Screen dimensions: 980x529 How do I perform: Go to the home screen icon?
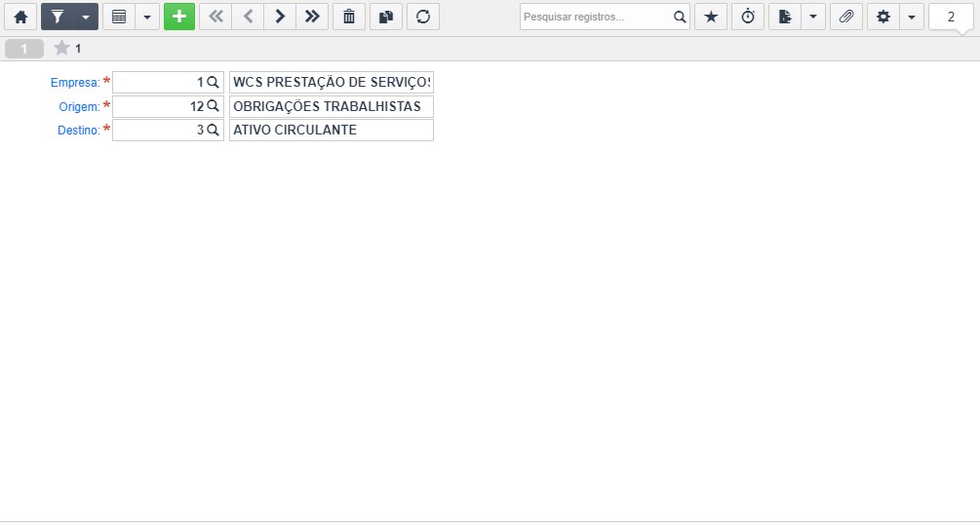20,17
